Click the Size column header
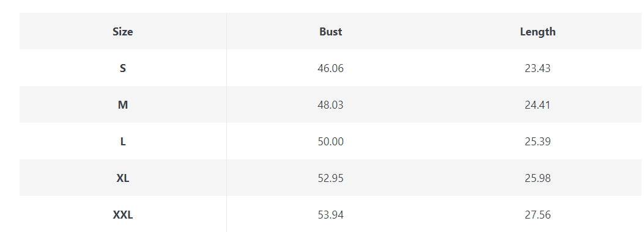This screenshot has width=644, height=232. [123, 32]
